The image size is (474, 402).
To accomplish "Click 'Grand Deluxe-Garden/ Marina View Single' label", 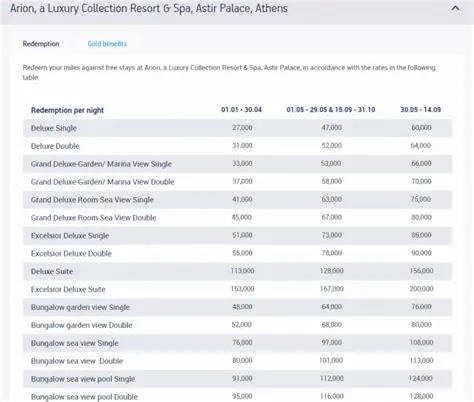I will click(101, 164).
